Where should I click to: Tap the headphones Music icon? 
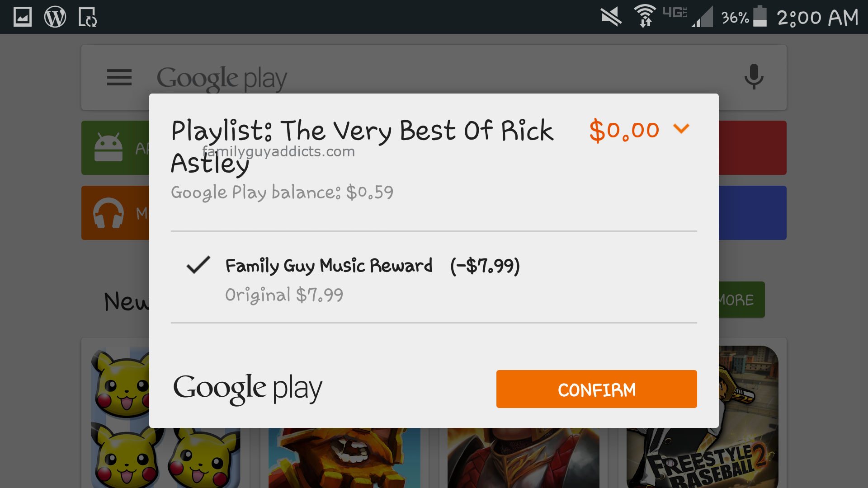coord(108,213)
